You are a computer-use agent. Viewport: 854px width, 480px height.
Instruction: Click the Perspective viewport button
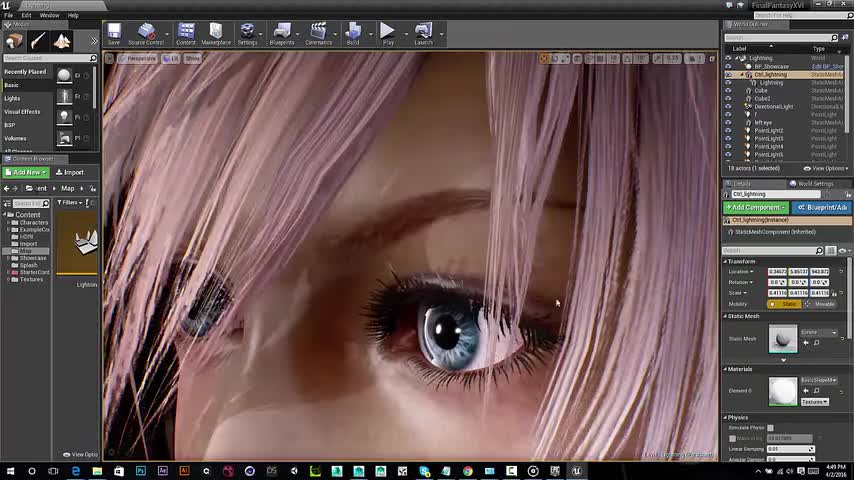(x=138, y=58)
